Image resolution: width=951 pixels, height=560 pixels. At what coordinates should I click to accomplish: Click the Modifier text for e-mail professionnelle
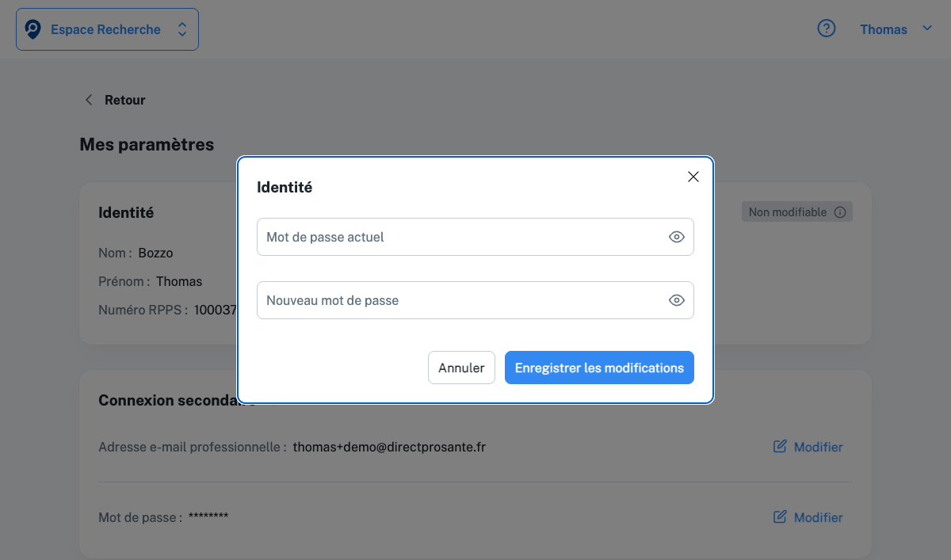pyautogui.click(x=818, y=447)
